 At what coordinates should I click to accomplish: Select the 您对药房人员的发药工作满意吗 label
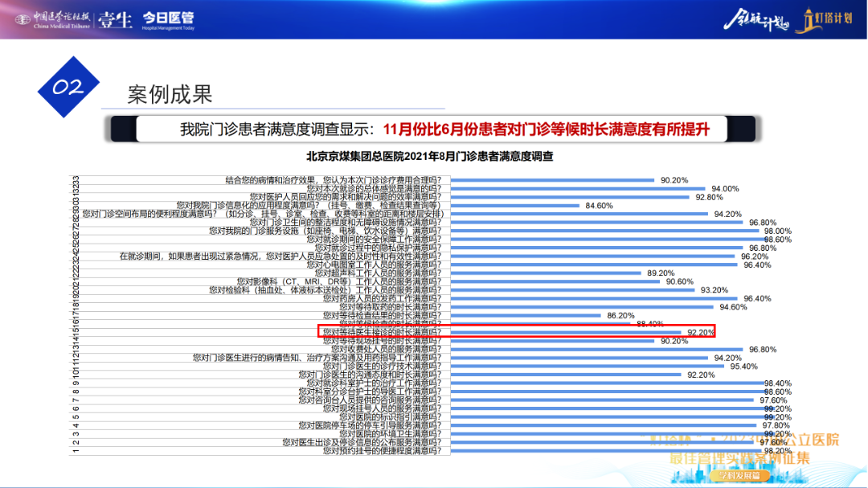click(x=372, y=298)
